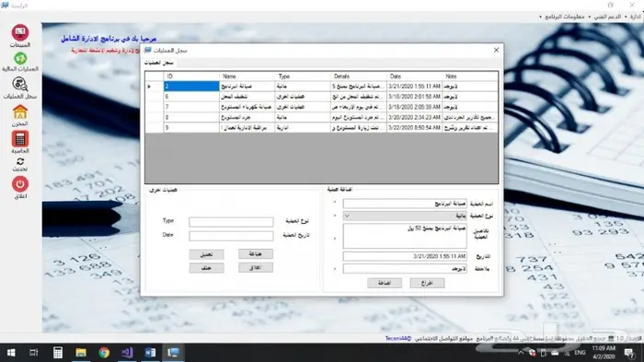The height and width of the screenshot is (362, 644).
Task: Select the cell with ID 8
Action: coord(191,118)
